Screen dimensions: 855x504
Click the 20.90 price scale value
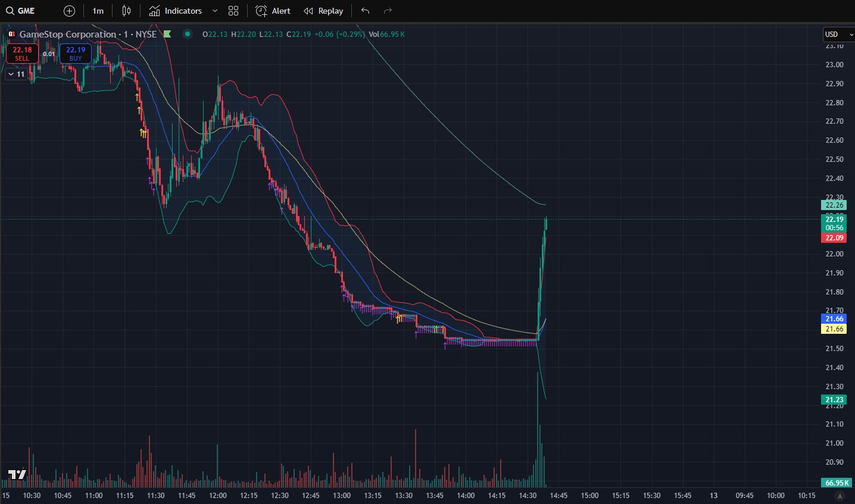coord(834,462)
